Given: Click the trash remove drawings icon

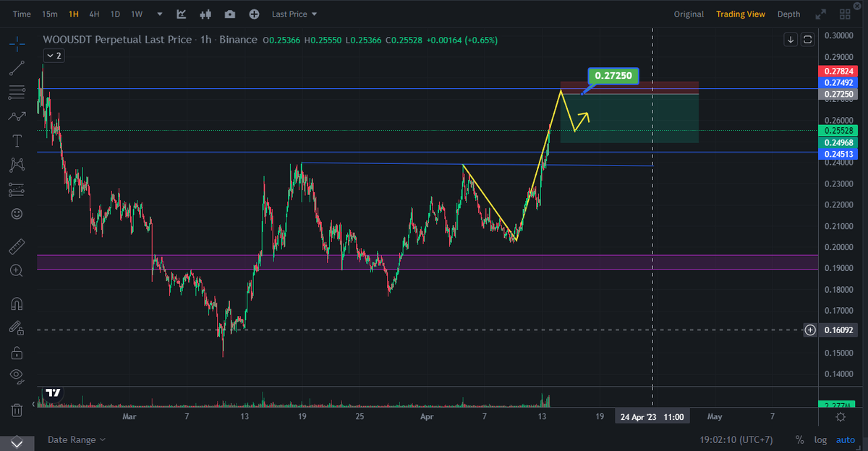Looking at the screenshot, I should pos(17,410).
